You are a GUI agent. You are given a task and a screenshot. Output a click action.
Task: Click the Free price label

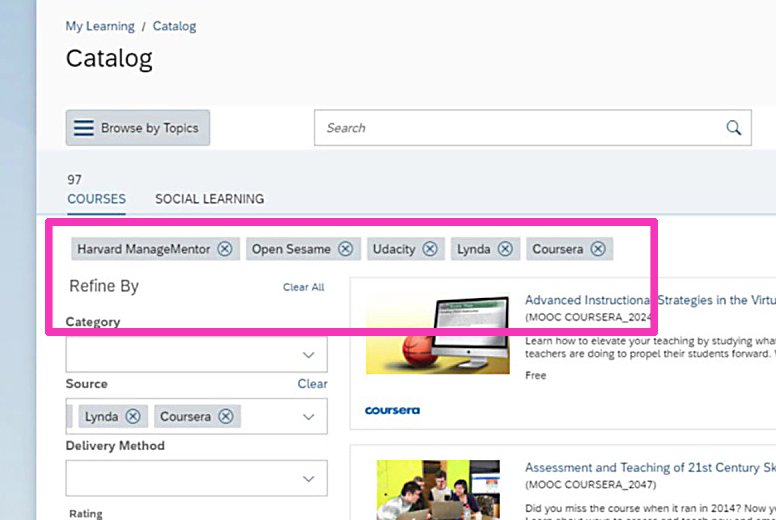point(535,376)
